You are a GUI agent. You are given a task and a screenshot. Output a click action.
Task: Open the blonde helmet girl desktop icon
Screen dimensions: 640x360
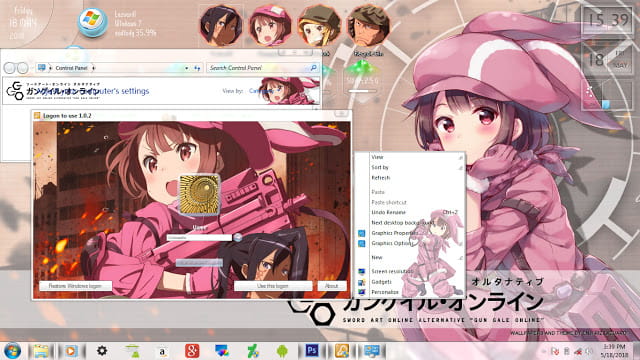(319, 25)
